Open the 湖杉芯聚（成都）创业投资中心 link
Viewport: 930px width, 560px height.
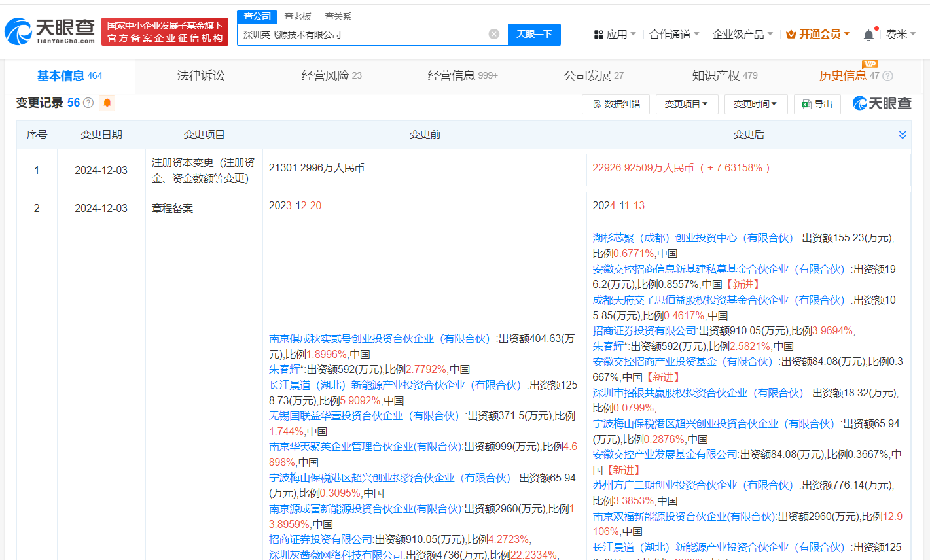693,238
